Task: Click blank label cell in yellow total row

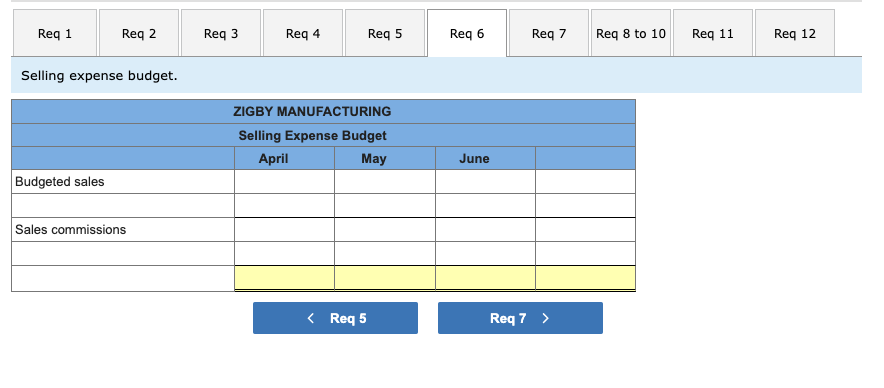Action: (123, 279)
